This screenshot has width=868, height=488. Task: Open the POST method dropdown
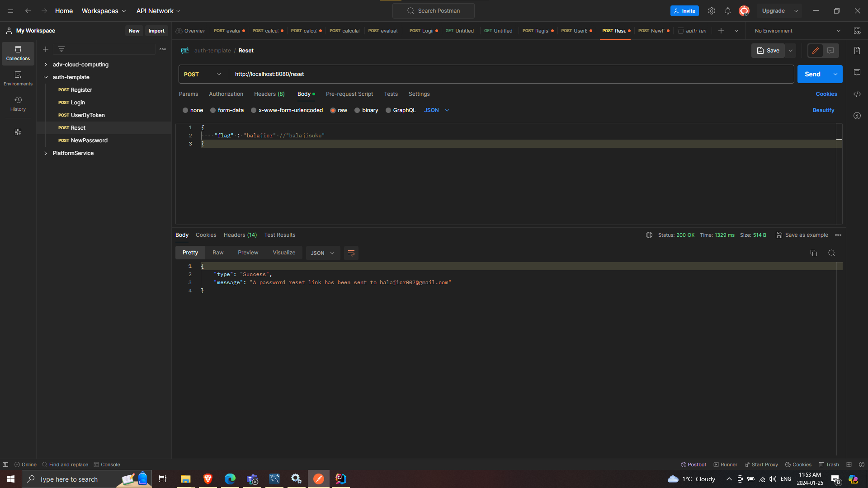point(203,74)
